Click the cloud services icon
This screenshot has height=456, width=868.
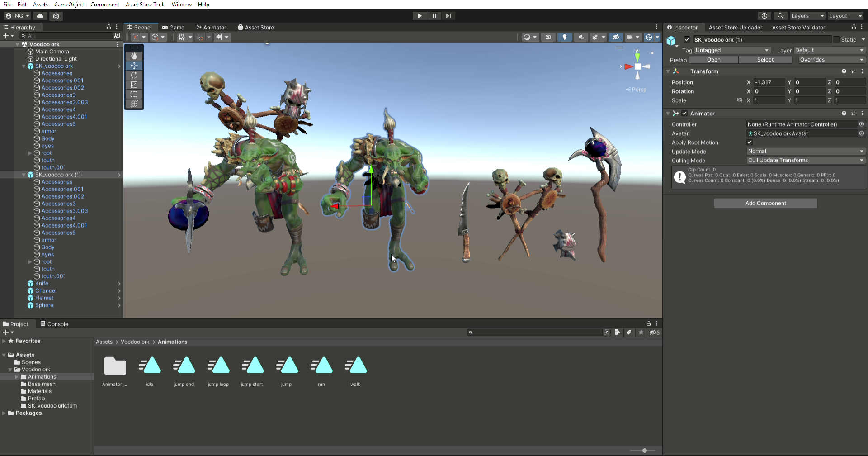(x=40, y=16)
